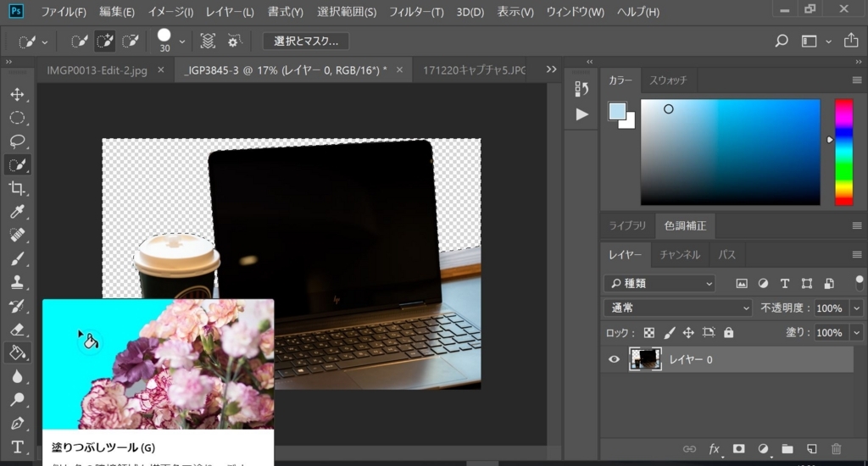
Task: Switch to スウォッチ tab
Action: coord(668,80)
